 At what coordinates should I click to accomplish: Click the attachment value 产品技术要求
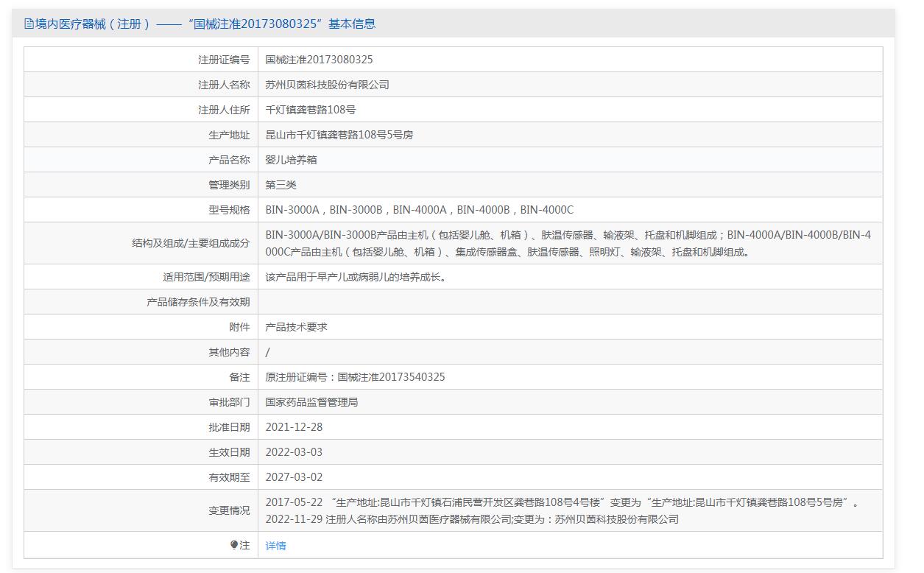pyautogui.click(x=296, y=327)
